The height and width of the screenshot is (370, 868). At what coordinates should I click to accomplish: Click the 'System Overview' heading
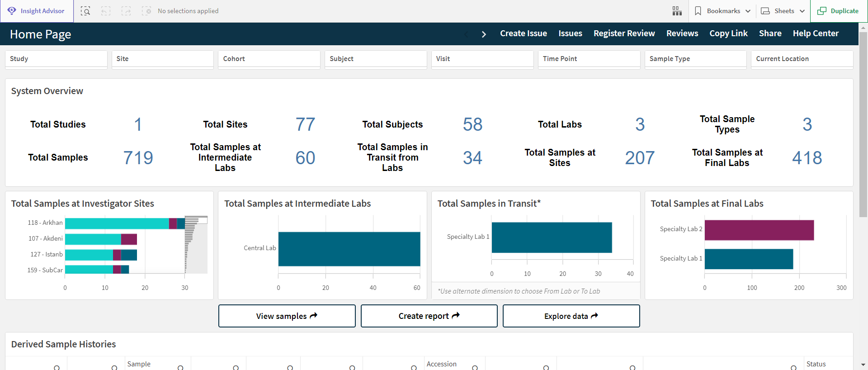coord(47,91)
